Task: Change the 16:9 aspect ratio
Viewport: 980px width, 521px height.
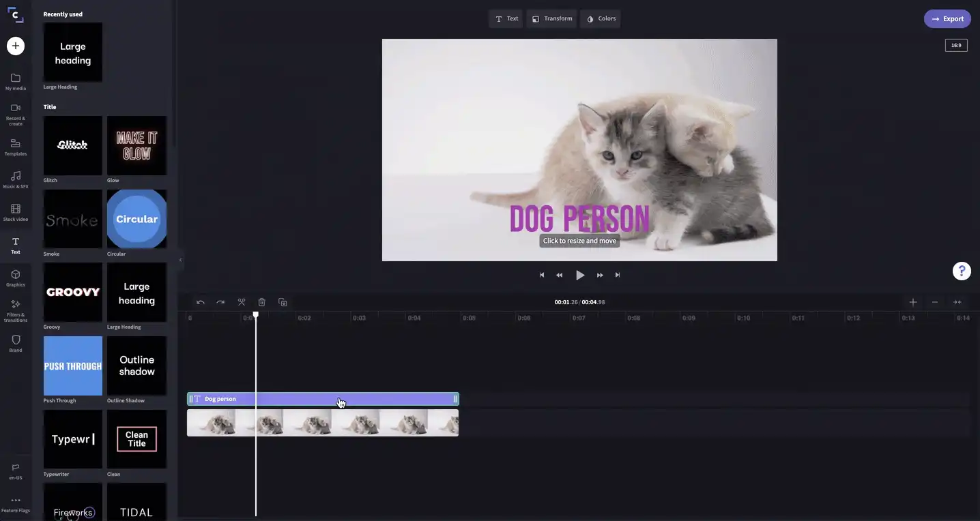Action: [x=956, y=46]
